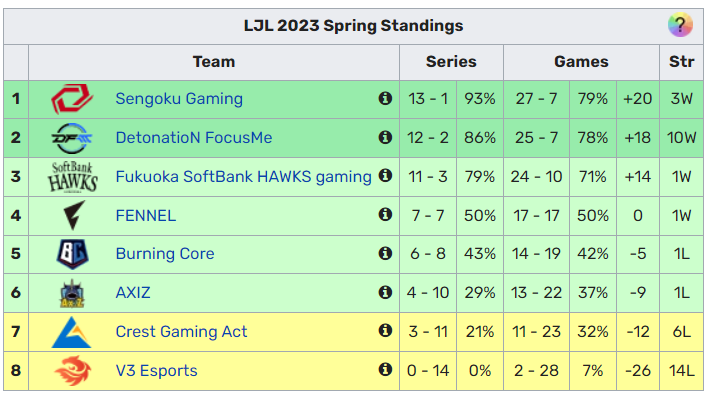Open Fukuoka SoftBank HAWKS gaming link
Viewport: 710px width, 395px height.
coord(243,177)
